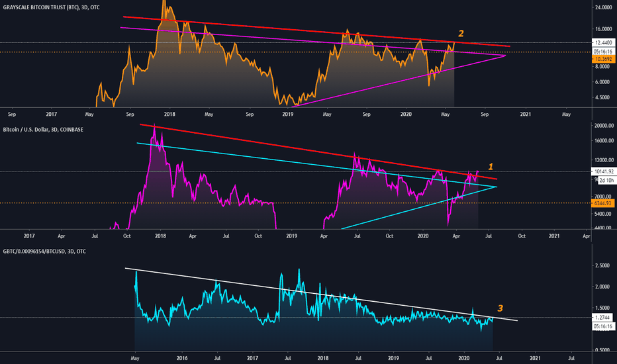The image size is (617, 364).
Task: Click the 16.0000 price scale value
Action: coord(603,29)
